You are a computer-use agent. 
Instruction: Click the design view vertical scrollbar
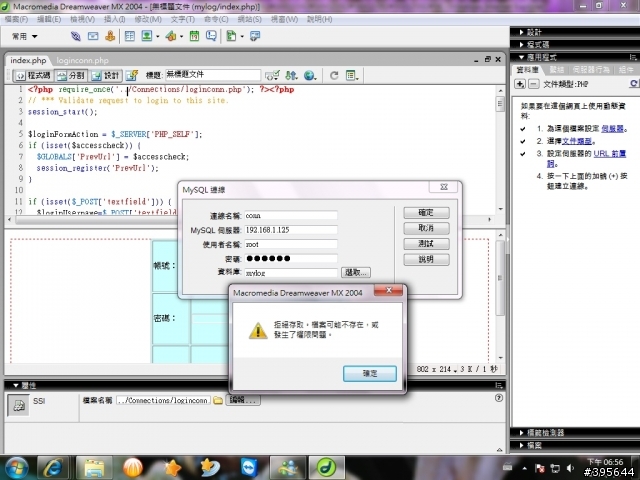tap(500, 296)
